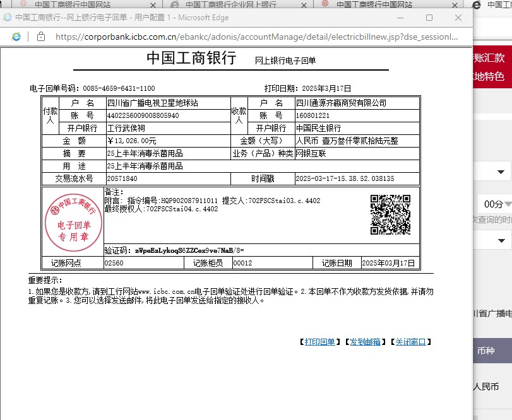The height and width of the screenshot is (420, 512).
Task: Click the 记账网点 value 02560
Action: click(114, 263)
